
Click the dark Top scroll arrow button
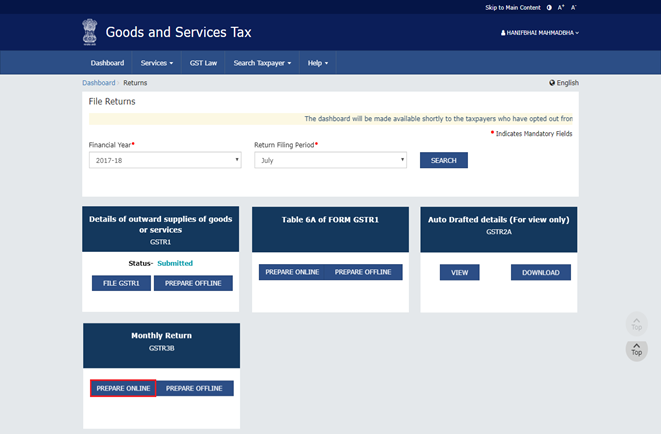637,350
